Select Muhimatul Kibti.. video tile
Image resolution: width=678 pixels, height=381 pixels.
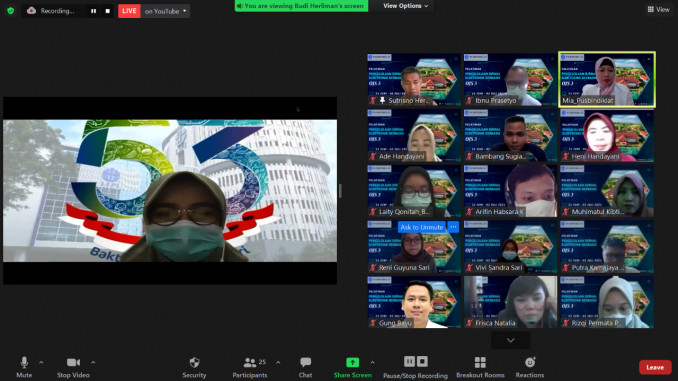(x=607, y=191)
